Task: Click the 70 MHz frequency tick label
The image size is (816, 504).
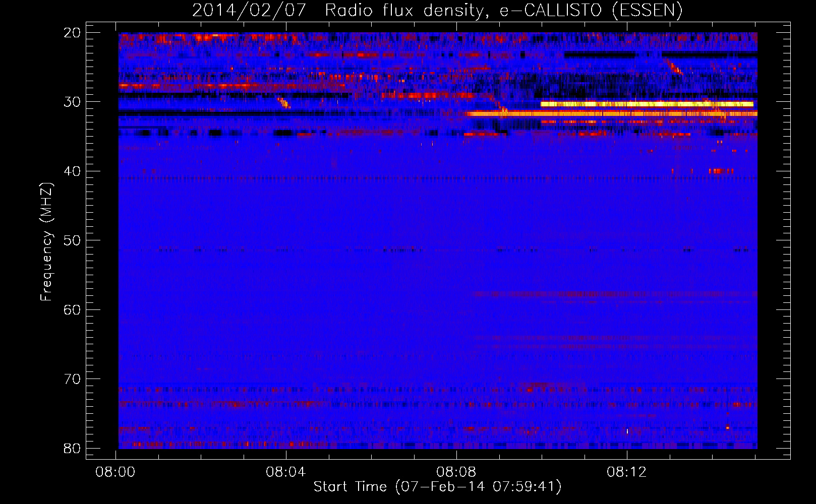Action: point(72,379)
